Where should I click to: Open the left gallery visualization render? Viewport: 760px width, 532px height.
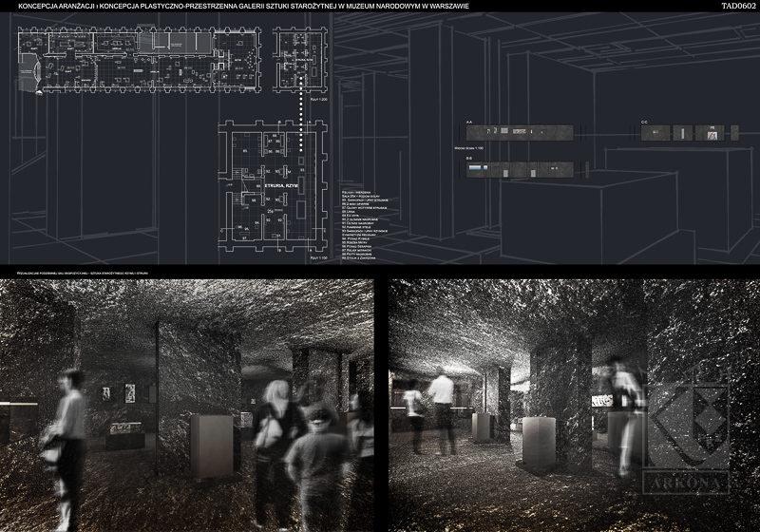click(186, 405)
